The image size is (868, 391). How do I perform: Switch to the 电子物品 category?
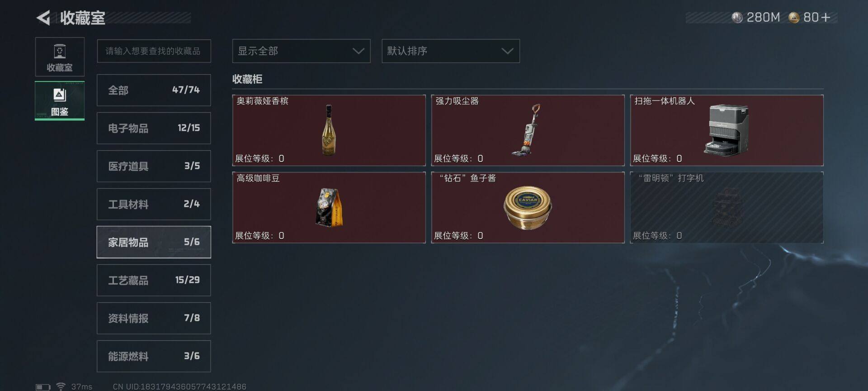154,128
